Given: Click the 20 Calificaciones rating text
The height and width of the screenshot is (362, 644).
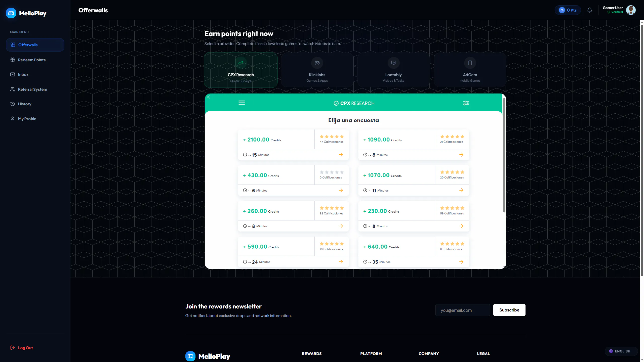Looking at the screenshot, I should 452,177.
